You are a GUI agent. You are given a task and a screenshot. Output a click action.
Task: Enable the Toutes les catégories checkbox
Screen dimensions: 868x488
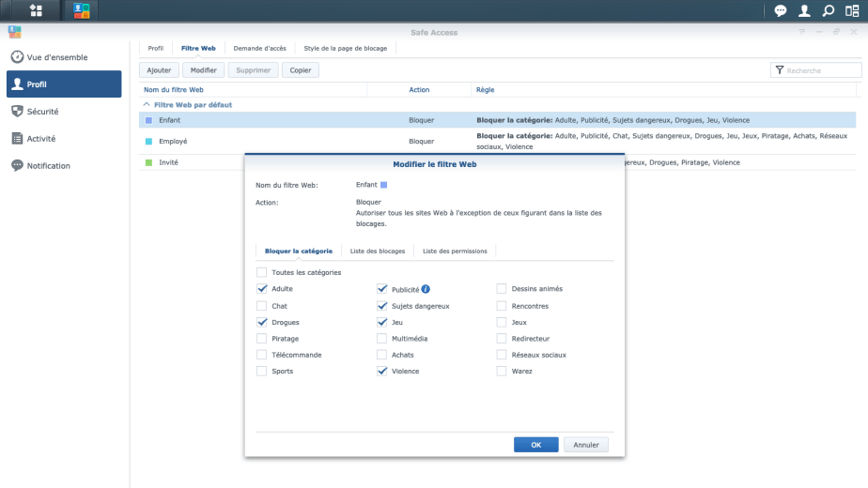click(x=261, y=272)
